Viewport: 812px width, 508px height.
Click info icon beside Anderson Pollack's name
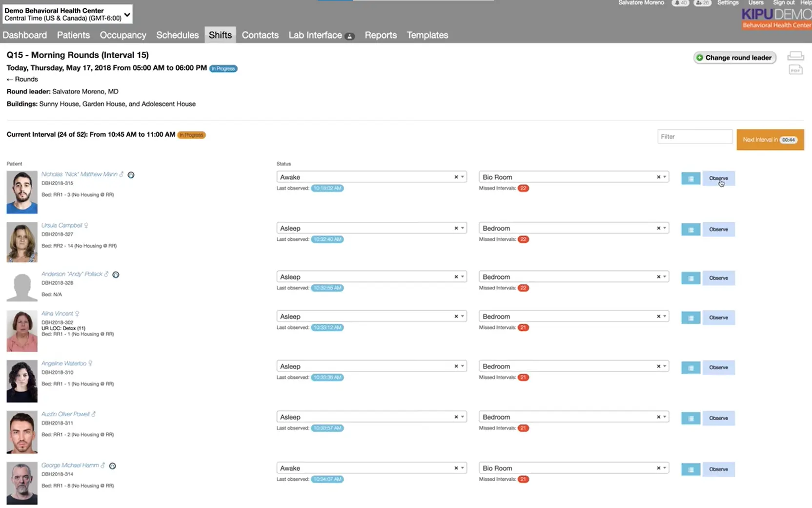pyautogui.click(x=116, y=275)
